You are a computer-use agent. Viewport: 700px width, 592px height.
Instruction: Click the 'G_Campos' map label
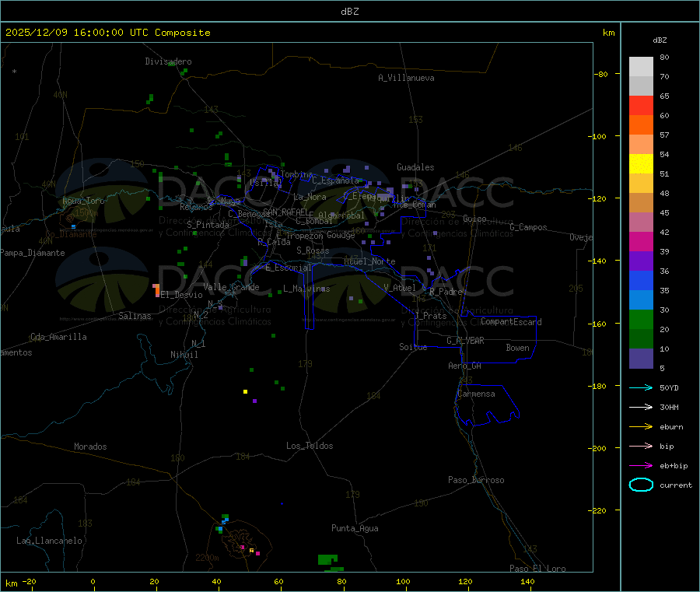529,227
